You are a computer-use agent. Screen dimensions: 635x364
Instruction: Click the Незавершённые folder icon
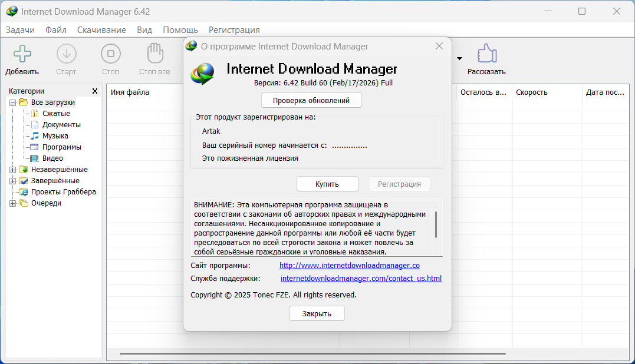(24, 170)
